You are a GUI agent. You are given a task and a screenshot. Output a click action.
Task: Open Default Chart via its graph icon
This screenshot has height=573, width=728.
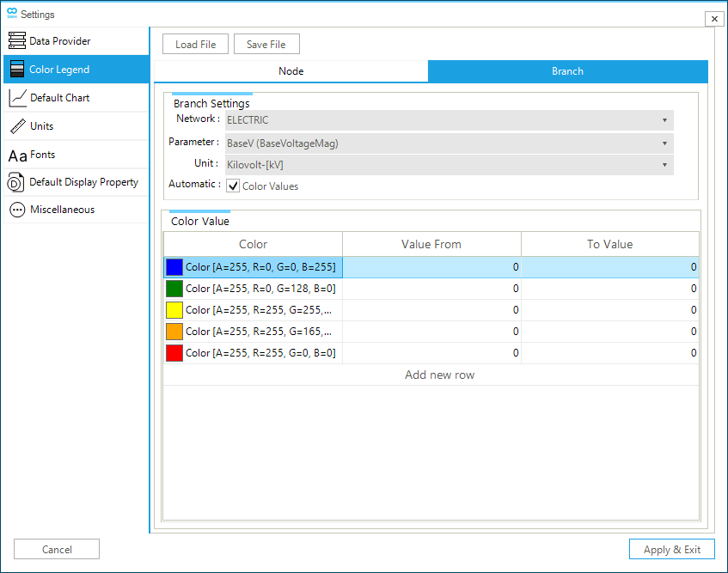17,98
